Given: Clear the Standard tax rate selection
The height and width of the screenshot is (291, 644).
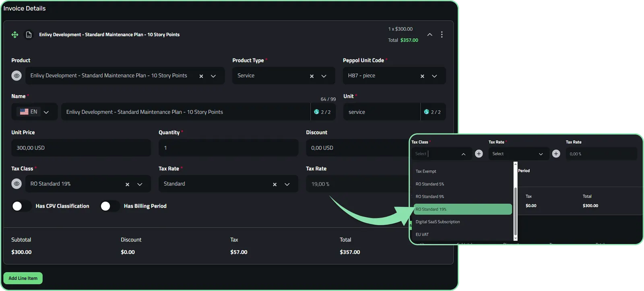Looking at the screenshot, I should pyautogui.click(x=275, y=184).
